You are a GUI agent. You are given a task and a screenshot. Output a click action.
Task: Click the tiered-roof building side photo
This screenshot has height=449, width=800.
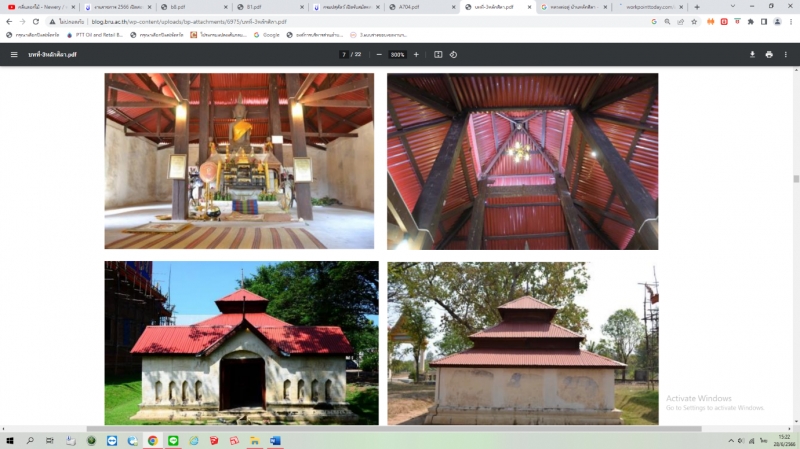click(x=523, y=343)
